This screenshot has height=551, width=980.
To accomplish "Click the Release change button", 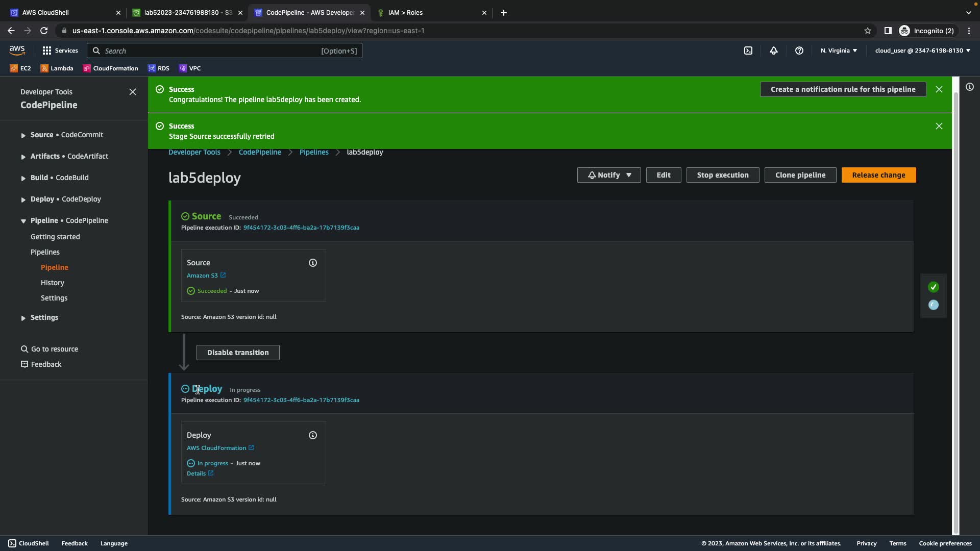I will [878, 175].
